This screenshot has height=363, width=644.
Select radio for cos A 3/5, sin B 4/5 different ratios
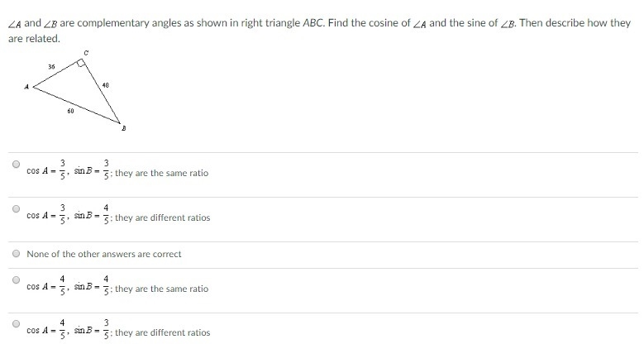coord(16,208)
